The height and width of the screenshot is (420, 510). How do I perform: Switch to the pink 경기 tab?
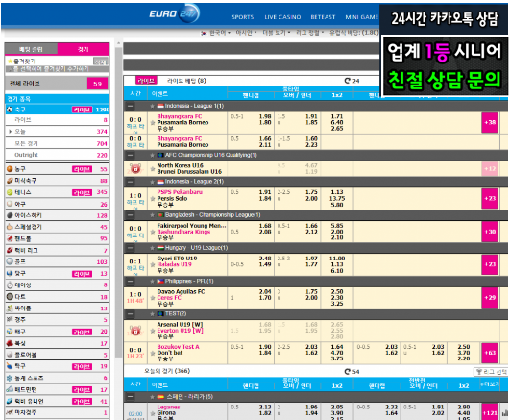pos(84,49)
